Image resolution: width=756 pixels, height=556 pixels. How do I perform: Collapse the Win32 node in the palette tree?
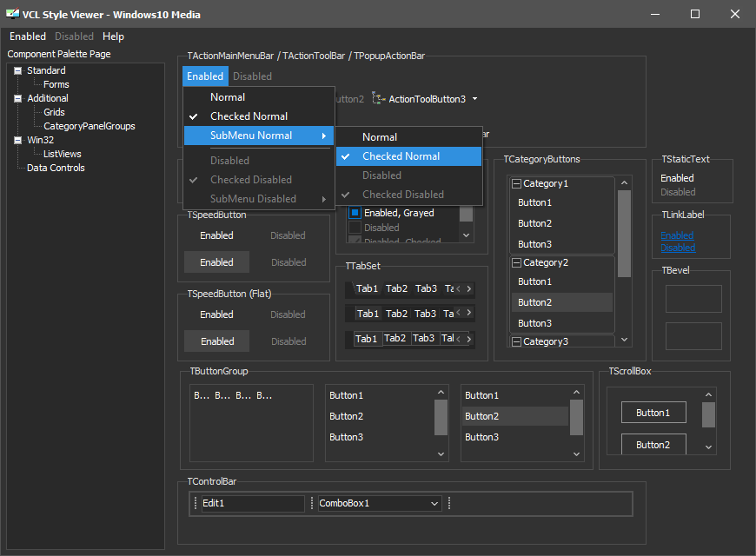click(x=18, y=141)
